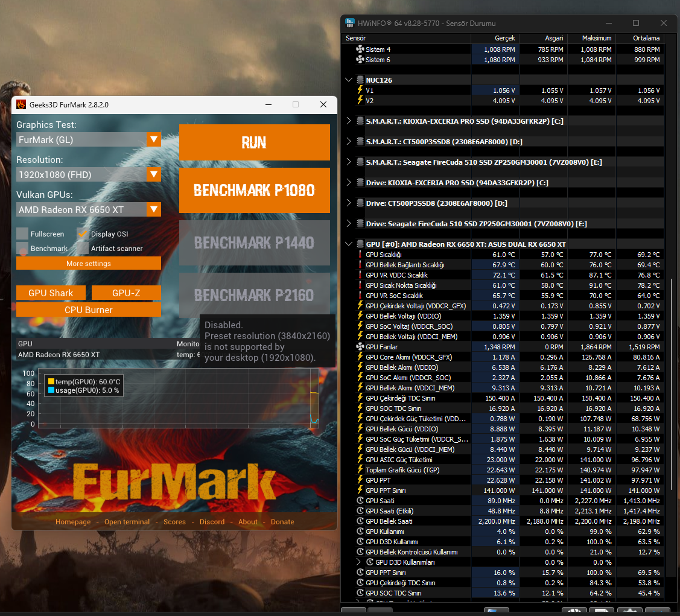Click the chip icon next to NUC126
Image resolution: width=680 pixels, height=616 pixels.
[360, 80]
